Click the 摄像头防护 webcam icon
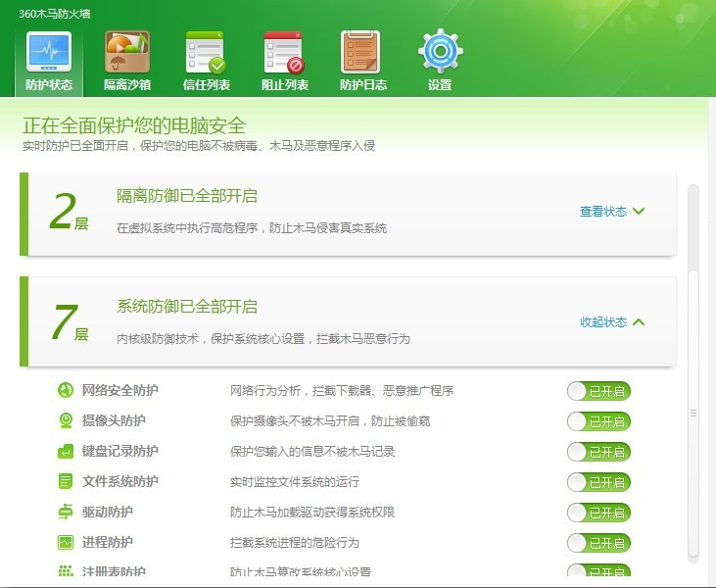 pyautogui.click(x=66, y=421)
